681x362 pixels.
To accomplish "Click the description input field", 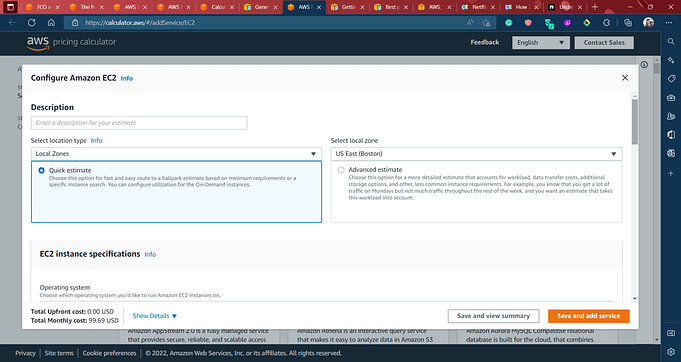I will point(139,123).
